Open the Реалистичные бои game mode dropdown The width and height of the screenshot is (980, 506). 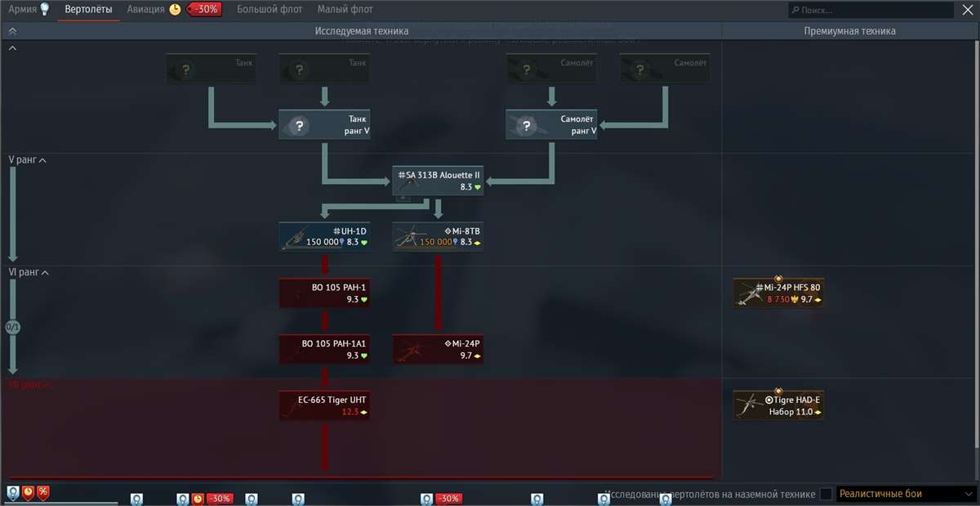point(905,494)
